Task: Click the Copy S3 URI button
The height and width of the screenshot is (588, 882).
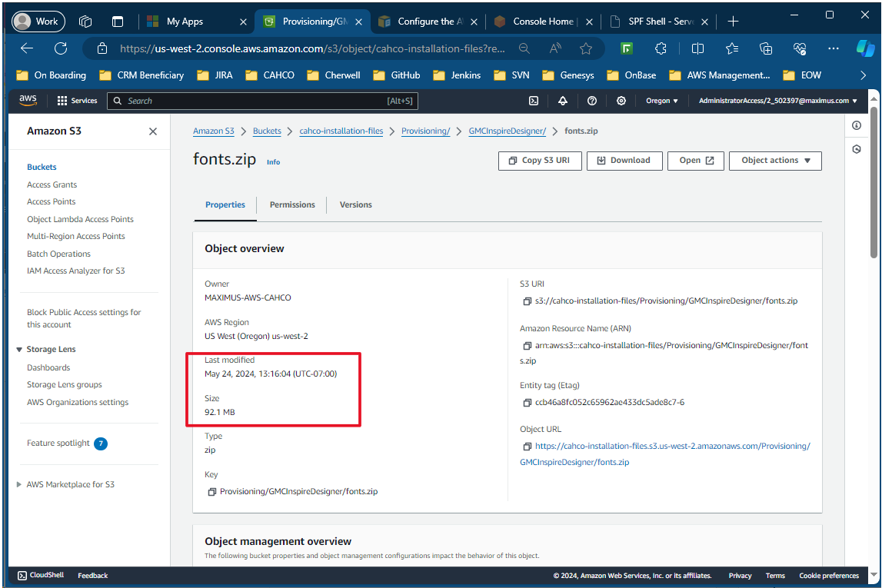Action: coord(540,161)
